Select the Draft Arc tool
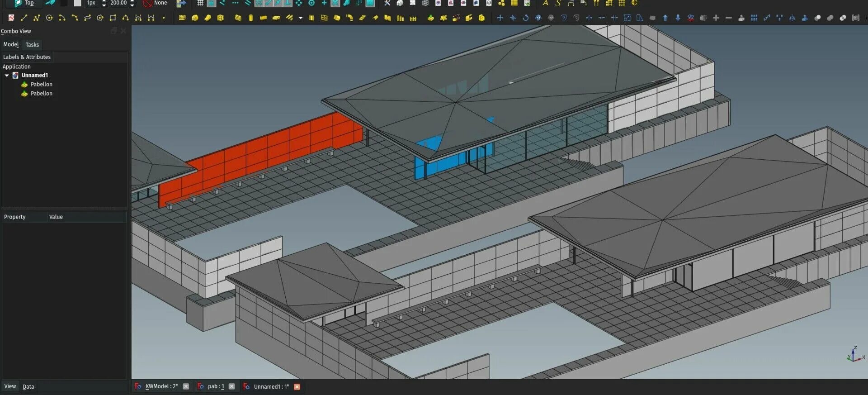This screenshot has width=868, height=395. (62, 18)
